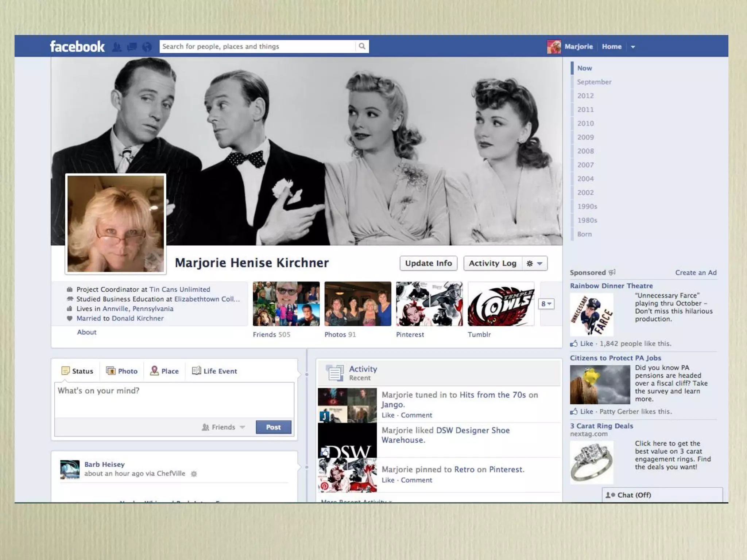Click the Update Info button

tap(428, 263)
